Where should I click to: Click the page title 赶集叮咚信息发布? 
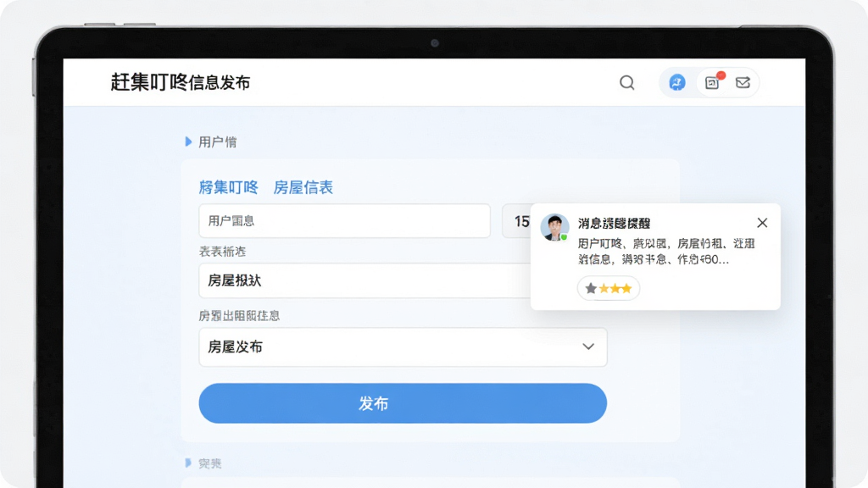click(x=181, y=82)
